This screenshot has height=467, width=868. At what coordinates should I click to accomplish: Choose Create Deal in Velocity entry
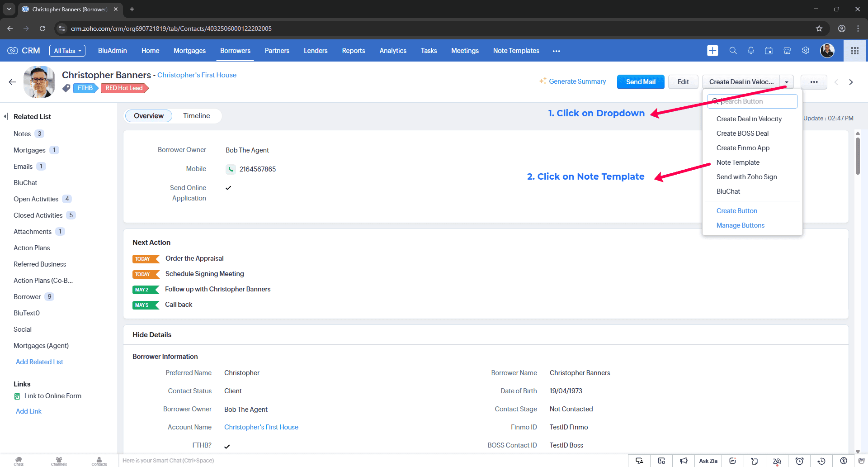click(x=749, y=119)
